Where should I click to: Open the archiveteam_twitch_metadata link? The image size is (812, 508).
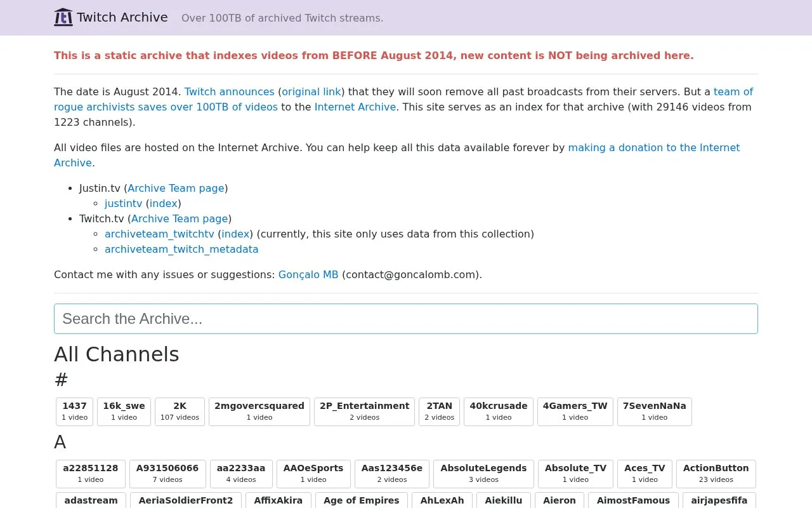pos(181,249)
